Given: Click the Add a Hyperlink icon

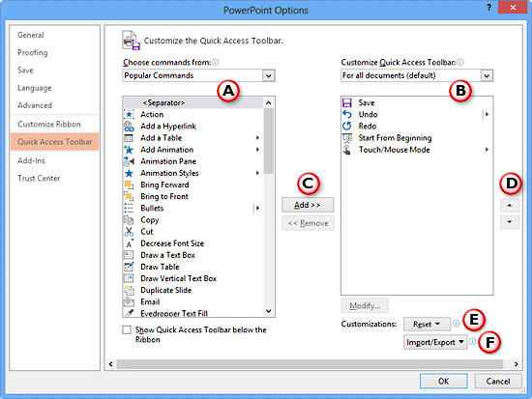Looking at the screenshot, I should point(129,127).
